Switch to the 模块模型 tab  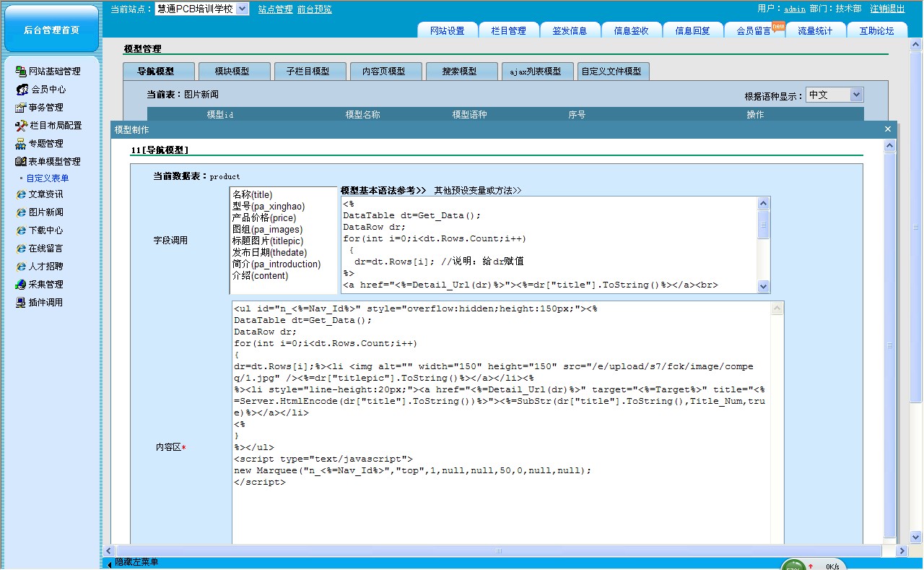pos(232,72)
